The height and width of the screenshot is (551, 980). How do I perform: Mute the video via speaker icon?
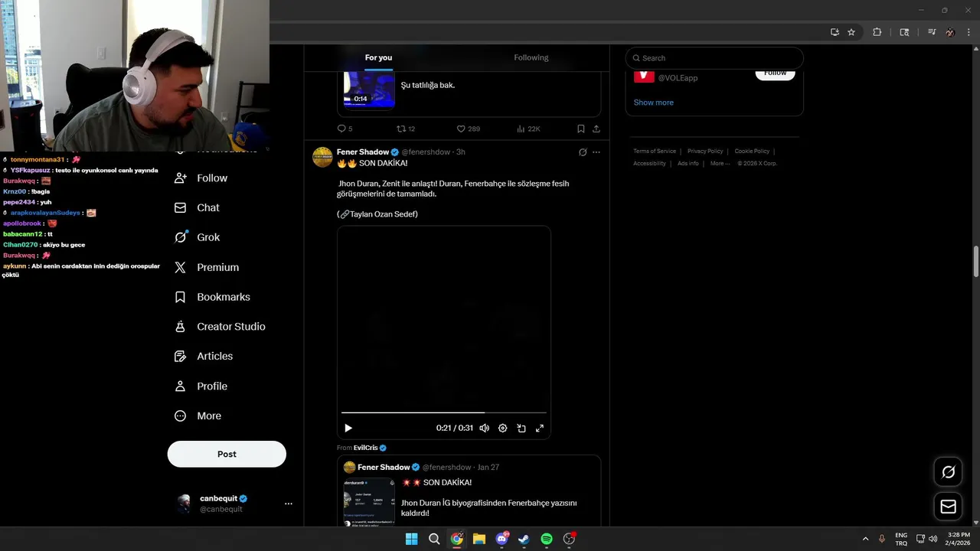coord(484,428)
